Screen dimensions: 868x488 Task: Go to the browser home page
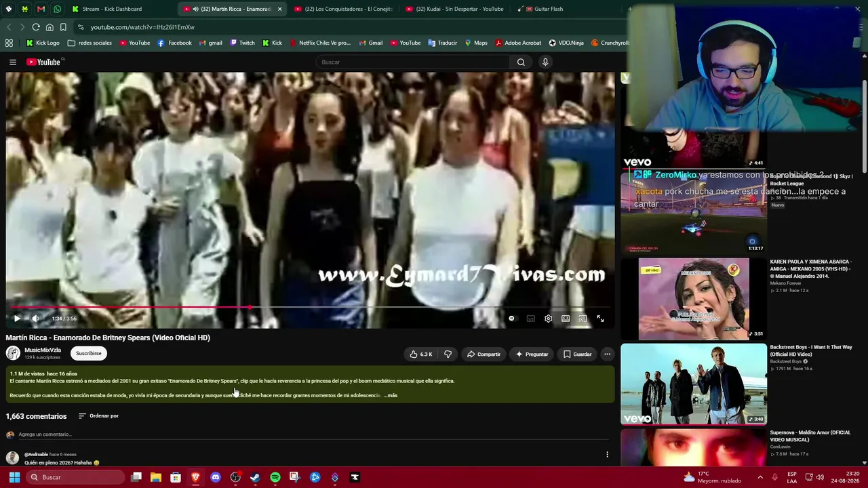click(50, 27)
